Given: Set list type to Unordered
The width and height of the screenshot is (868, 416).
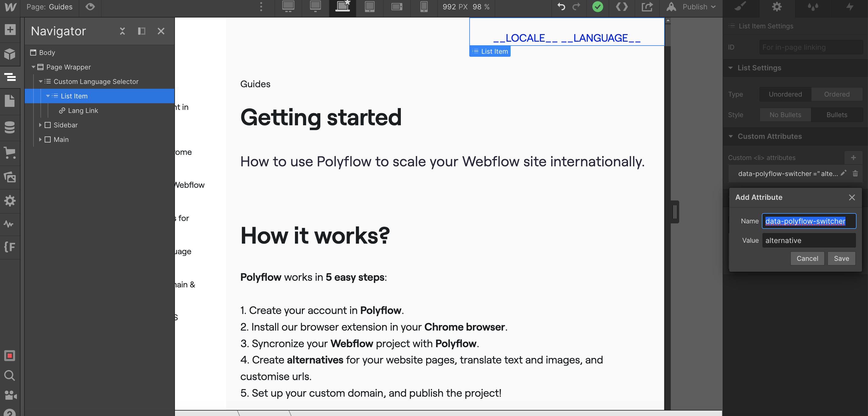Looking at the screenshot, I should tap(785, 94).
